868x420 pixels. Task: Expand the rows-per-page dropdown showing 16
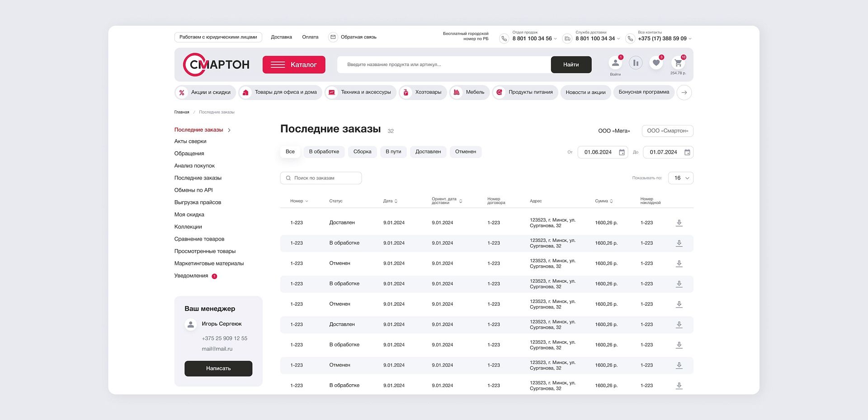coord(680,178)
